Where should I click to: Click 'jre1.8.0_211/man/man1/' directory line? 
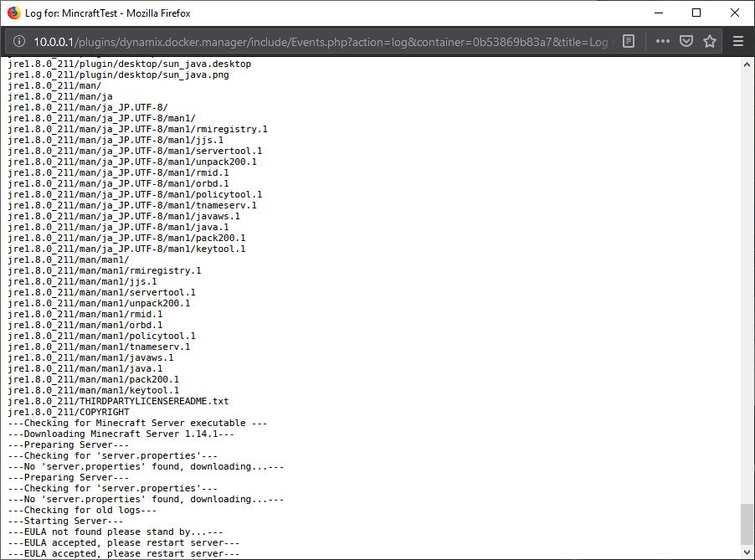69,260
